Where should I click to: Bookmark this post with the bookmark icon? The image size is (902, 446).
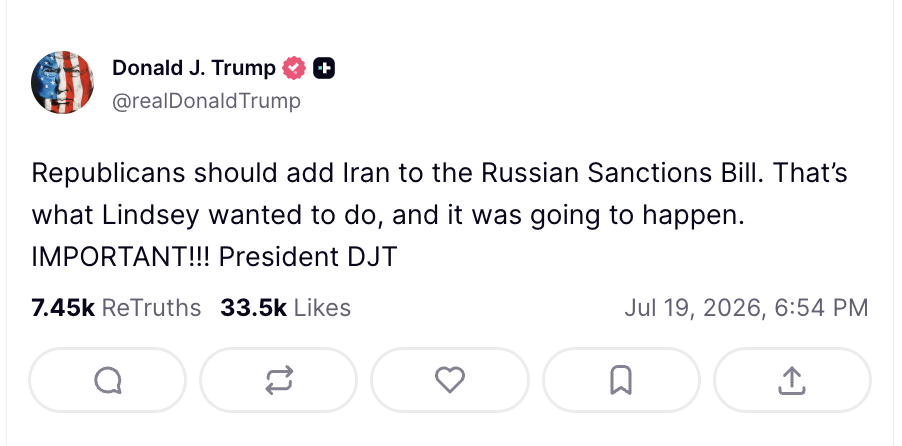pos(621,380)
